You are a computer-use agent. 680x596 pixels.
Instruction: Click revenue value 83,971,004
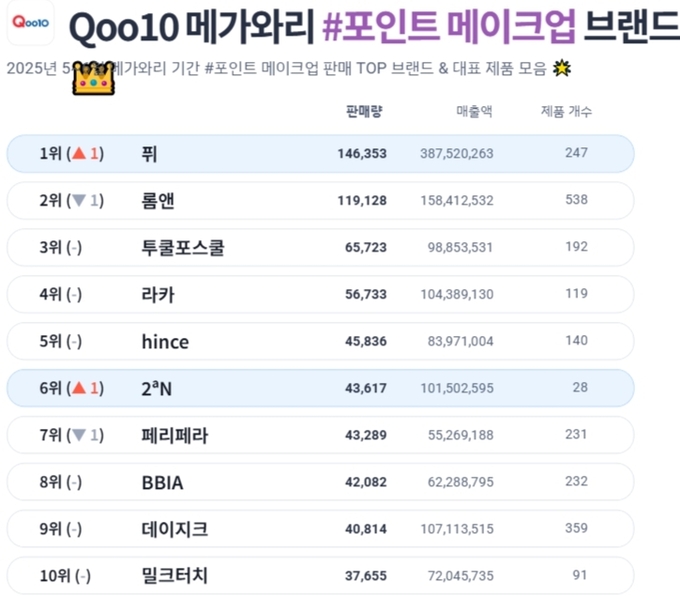pyautogui.click(x=460, y=341)
